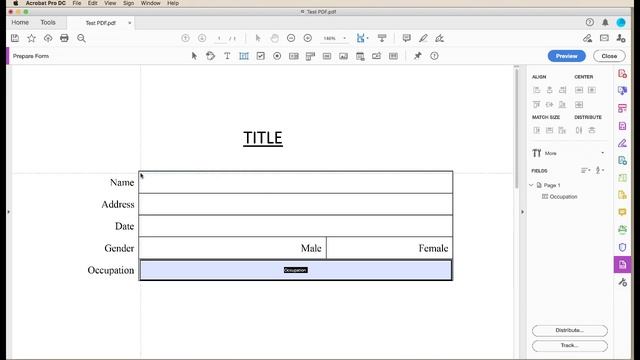640x360 pixels.
Task: Open the More Tools wrench icon in sidebar
Action: coord(622,282)
